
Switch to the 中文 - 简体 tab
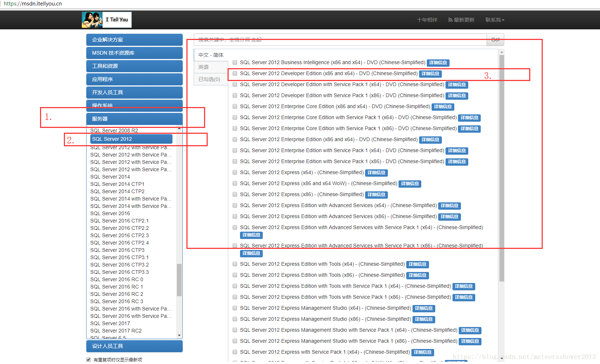tap(211, 55)
